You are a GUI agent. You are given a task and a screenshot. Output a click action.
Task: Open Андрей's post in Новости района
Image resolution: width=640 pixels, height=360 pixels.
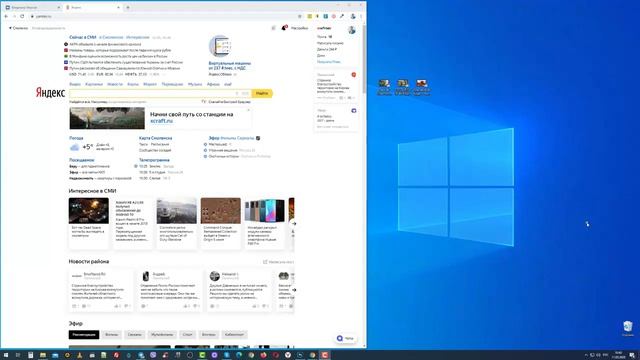[x=170, y=290]
